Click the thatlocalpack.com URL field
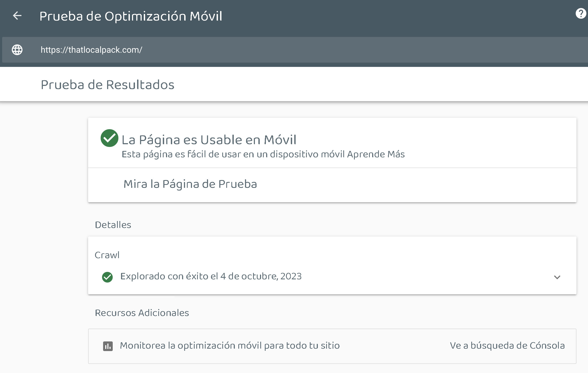 (x=91, y=50)
